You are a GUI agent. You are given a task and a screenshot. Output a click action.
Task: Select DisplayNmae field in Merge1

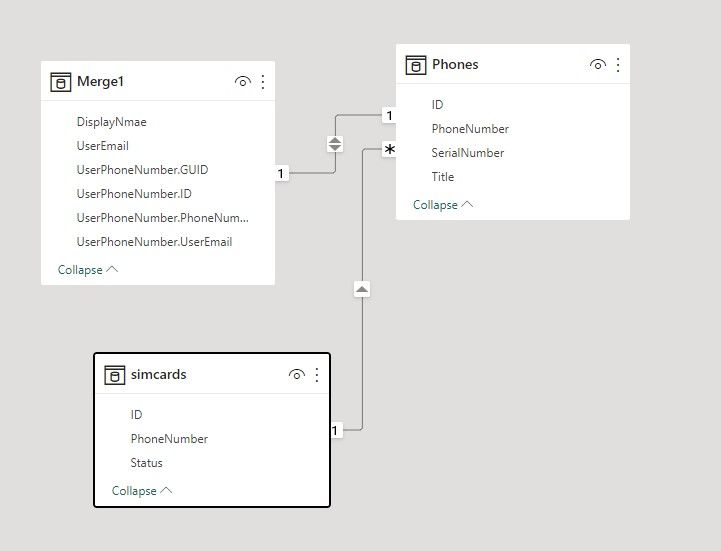click(x=112, y=122)
